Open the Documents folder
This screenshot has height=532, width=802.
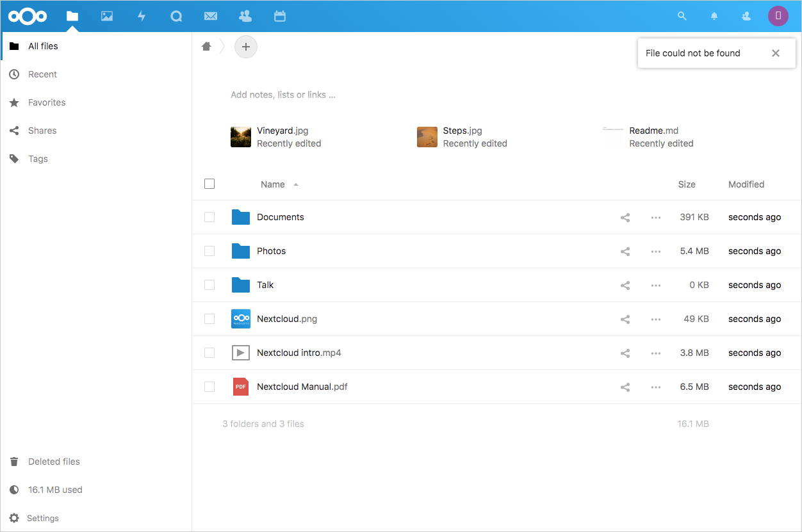(281, 217)
